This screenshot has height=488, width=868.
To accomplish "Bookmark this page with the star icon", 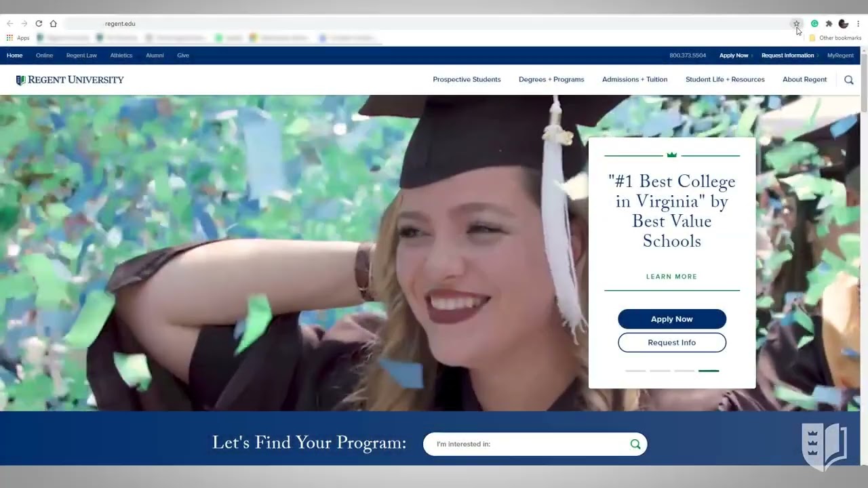I will coord(796,24).
